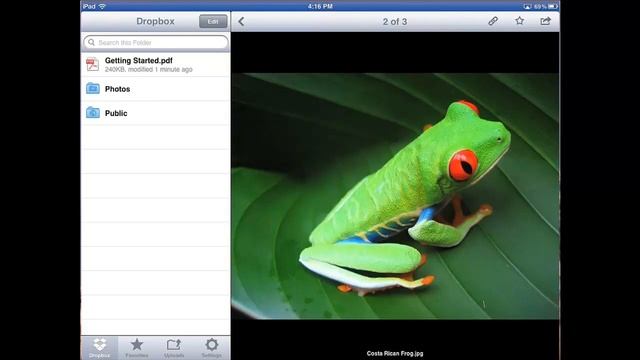Click the Costa Rican Frog.jpg caption

point(395,353)
